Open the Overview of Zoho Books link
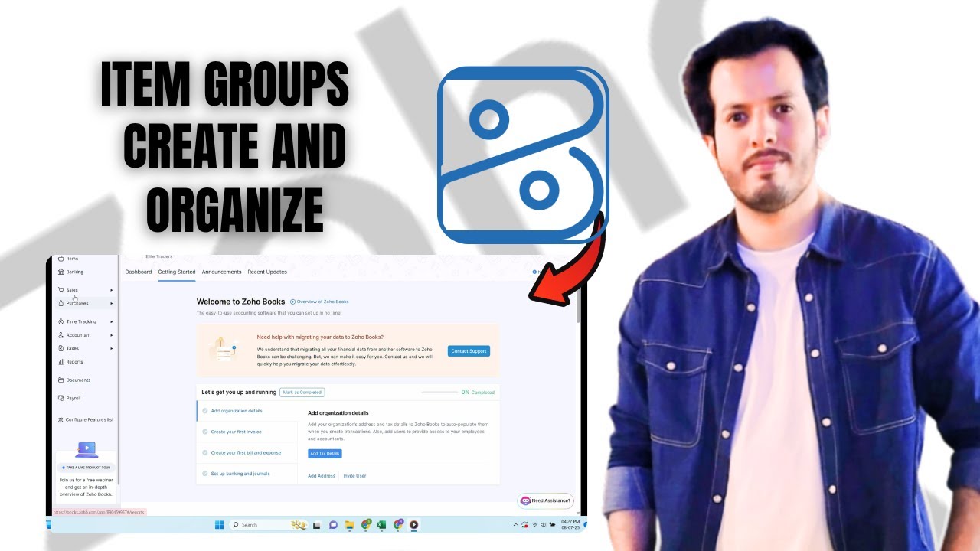Screen dimensions: 980x551 pyautogui.click(x=319, y=302)
